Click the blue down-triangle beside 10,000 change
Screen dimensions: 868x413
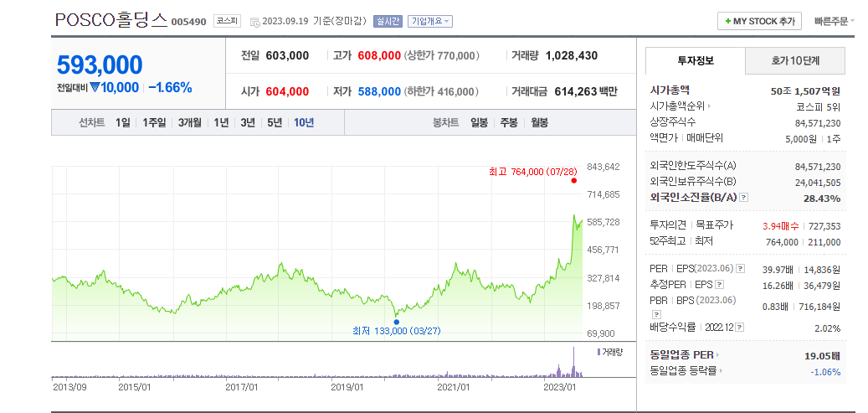[95, 88]
